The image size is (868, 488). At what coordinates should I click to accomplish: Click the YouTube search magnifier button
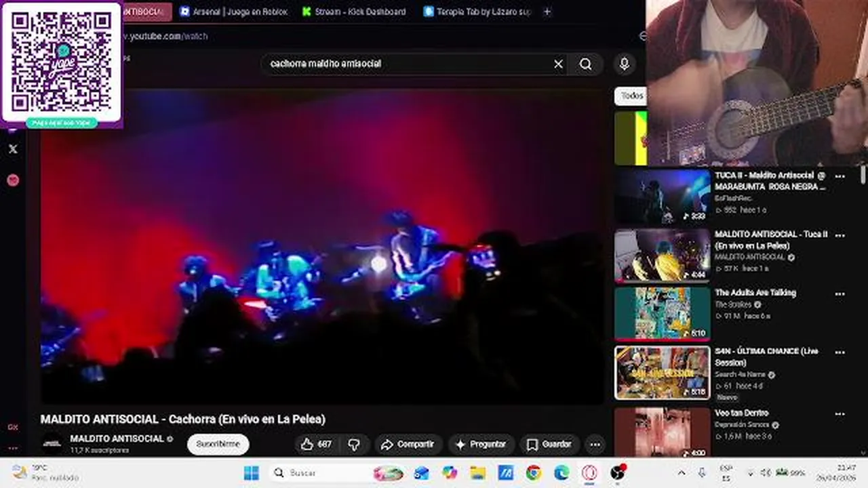pos(586,64)
